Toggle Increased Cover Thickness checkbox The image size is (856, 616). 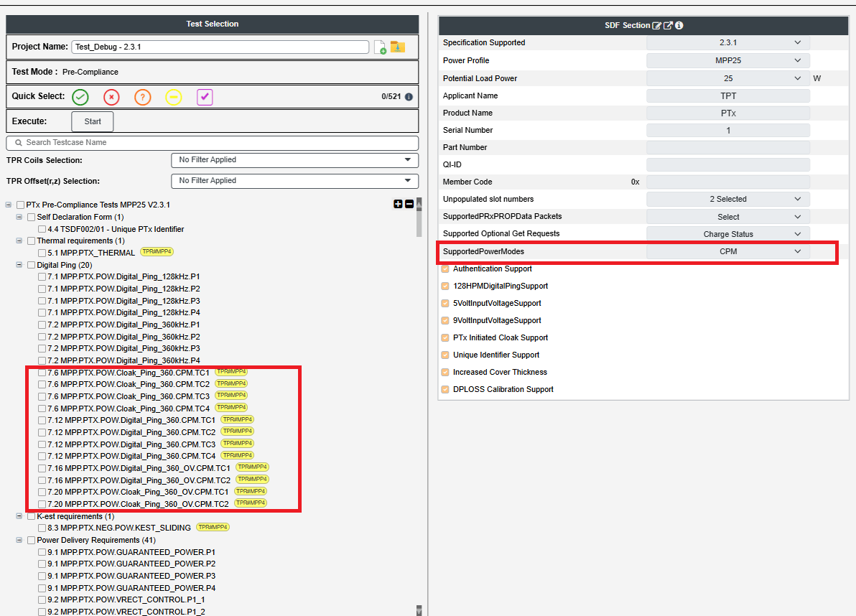tap(445, 372)
